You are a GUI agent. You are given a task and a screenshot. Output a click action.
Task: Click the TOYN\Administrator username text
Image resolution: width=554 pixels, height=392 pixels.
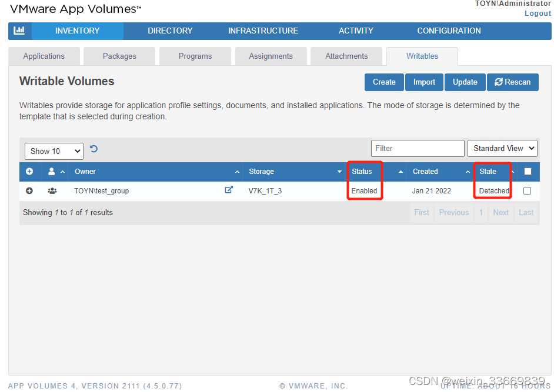(513, 4)
